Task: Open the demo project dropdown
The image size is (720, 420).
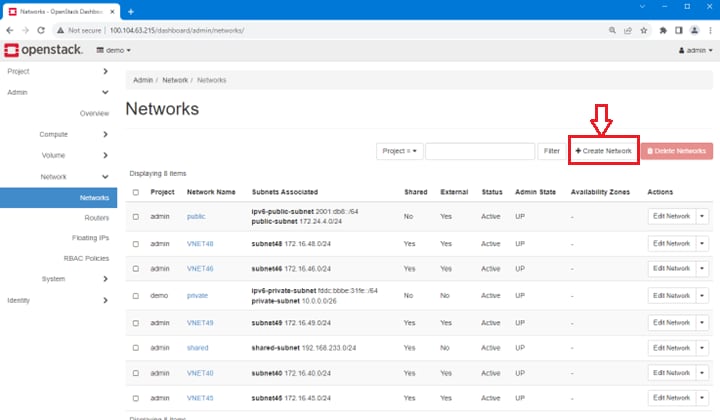Action: click(113, 50)
